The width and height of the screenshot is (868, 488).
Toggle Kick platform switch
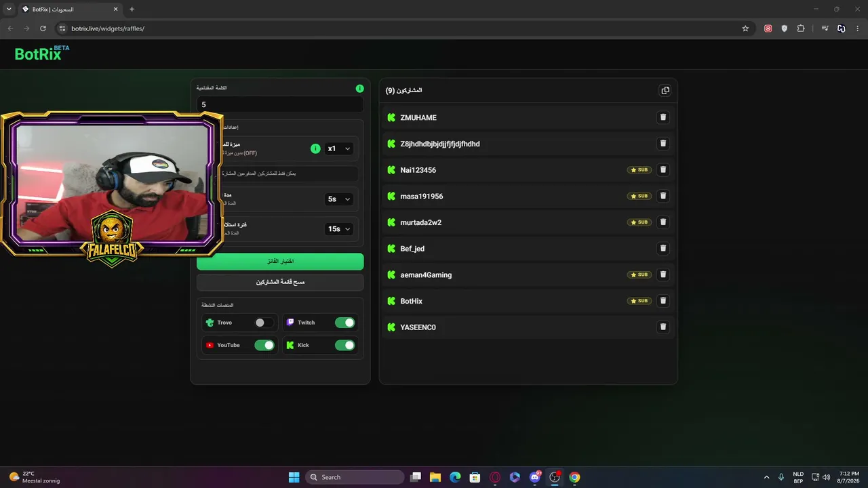[344, 345]
